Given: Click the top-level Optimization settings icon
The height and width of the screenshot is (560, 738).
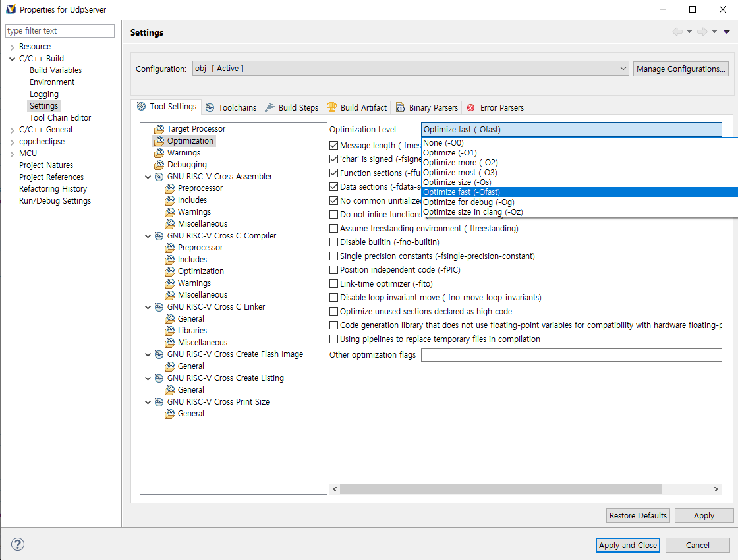Looking at the screenshot, I should 159,141.
